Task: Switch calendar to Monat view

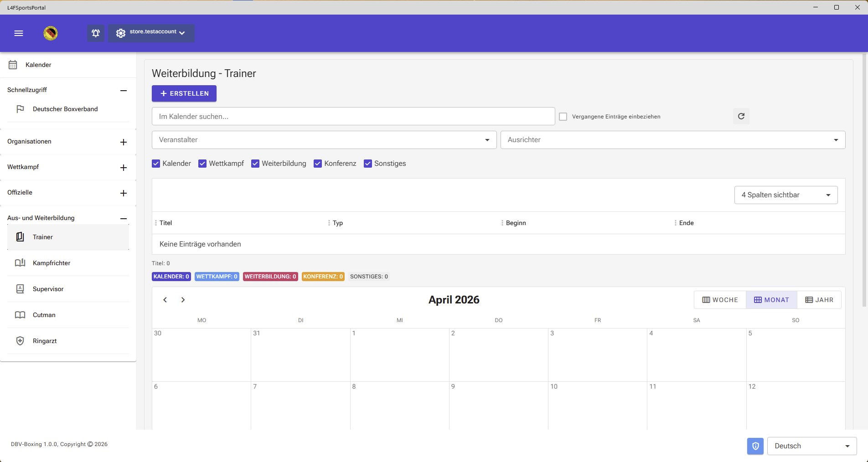Action: (771, 300)
